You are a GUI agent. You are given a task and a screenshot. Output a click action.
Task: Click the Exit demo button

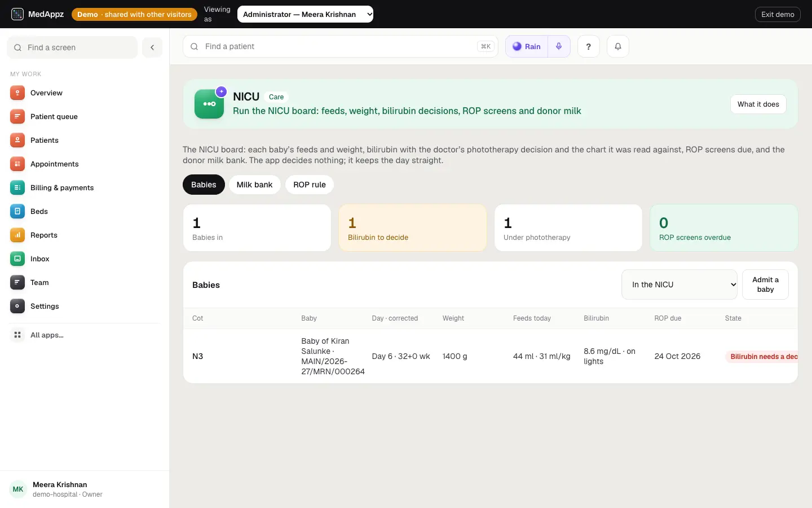(x=778, y=14)
